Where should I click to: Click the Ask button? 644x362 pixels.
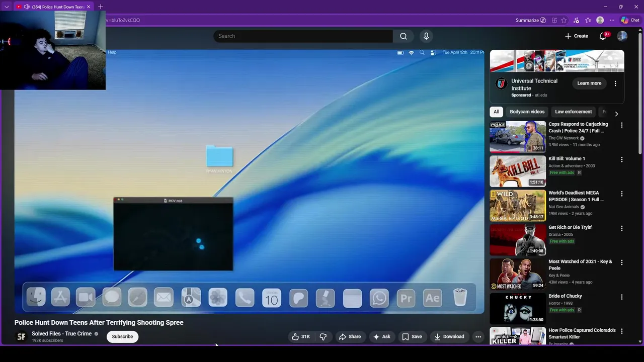pyautogui.click(x=382, y=337)
